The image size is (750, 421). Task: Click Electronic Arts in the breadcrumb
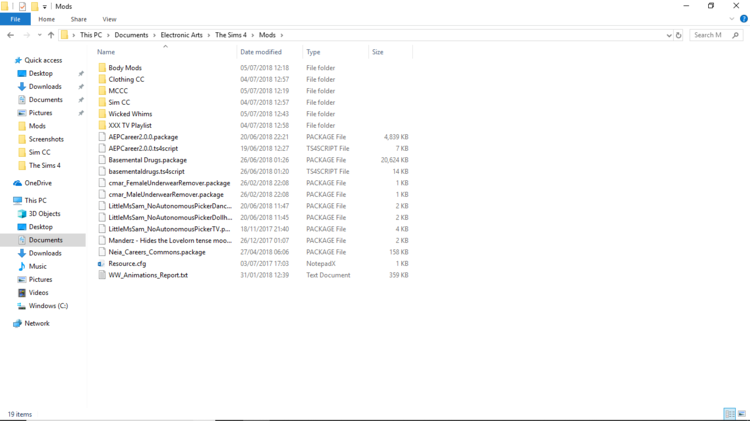click(181, 35)
